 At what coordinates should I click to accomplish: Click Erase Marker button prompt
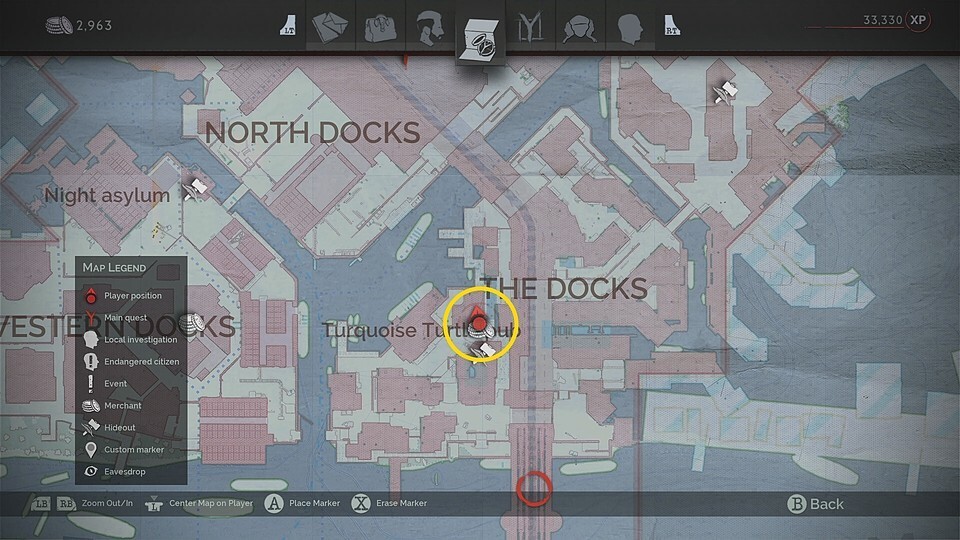[389, 503]
